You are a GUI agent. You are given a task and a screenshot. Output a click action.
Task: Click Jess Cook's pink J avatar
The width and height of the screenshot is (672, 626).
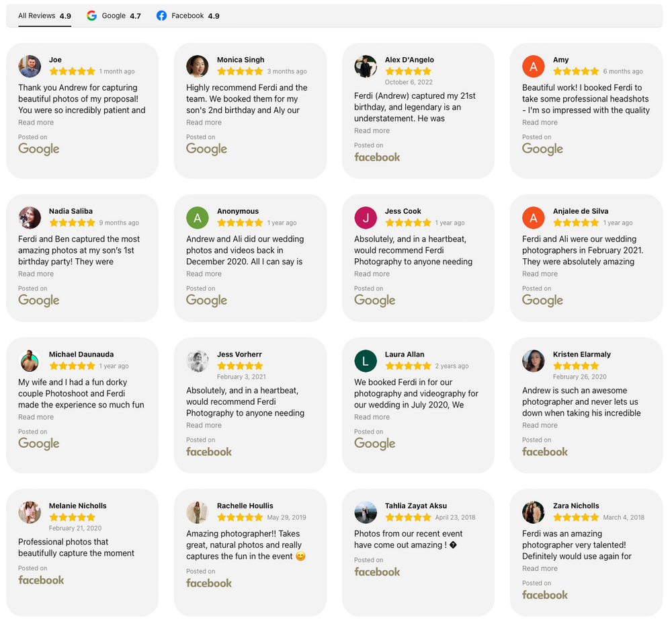[365, 218]
